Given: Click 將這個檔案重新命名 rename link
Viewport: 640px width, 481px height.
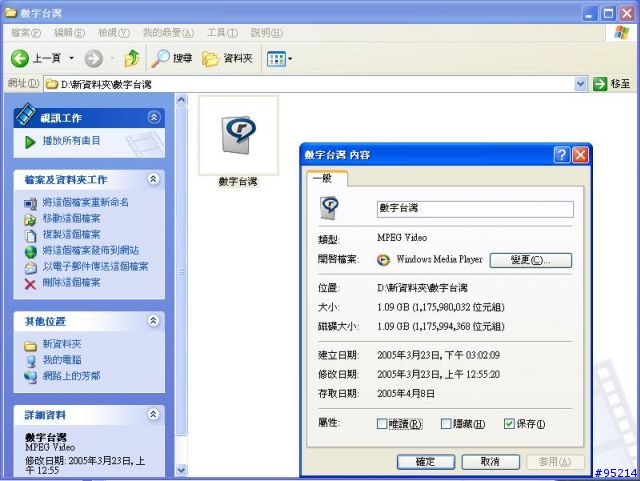Looking at the screenshot, I should (x=86, y=202).
